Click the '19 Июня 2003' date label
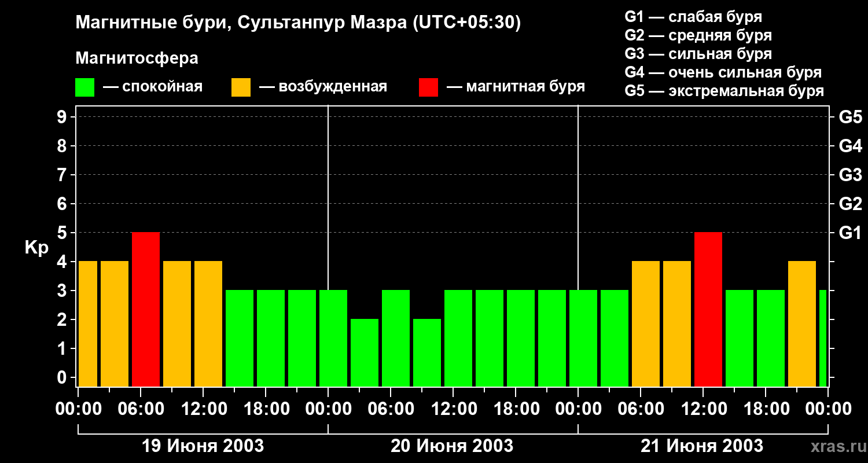868x463 pixels. (203, 446)
